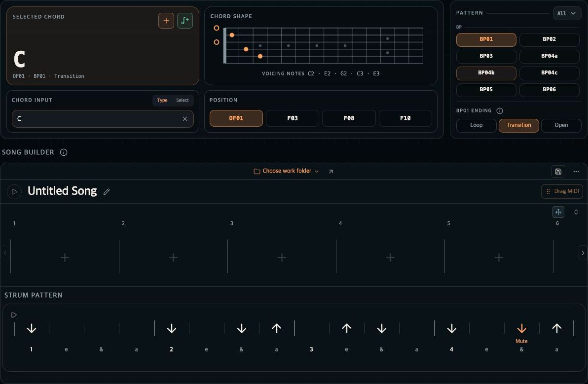Select position F10

pos(405,118)
